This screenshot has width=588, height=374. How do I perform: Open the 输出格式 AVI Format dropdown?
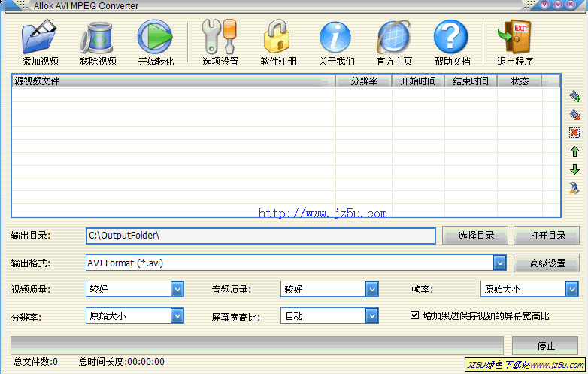tap(499, 263)
